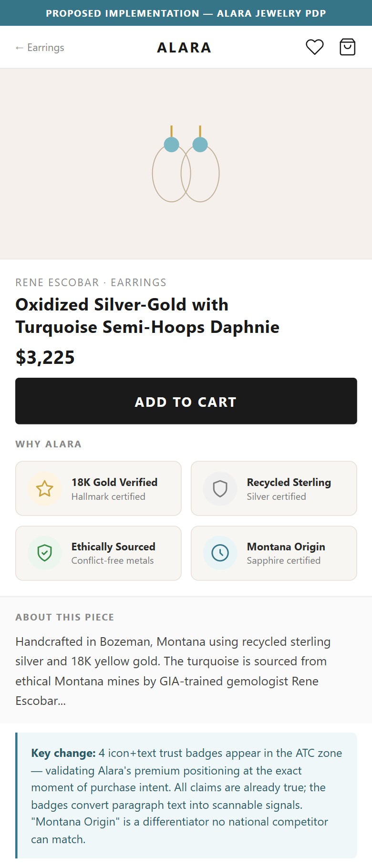372x868 pixels.
Task: Select the 18K Gold Verified badge
Action: coord(98,488)
